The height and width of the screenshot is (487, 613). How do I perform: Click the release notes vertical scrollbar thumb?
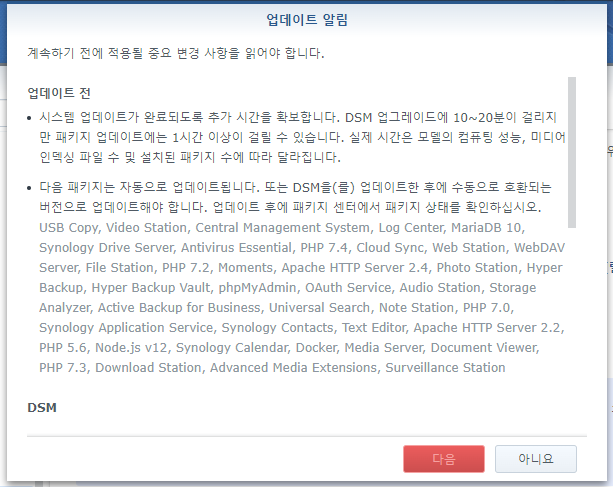[572, 152]
